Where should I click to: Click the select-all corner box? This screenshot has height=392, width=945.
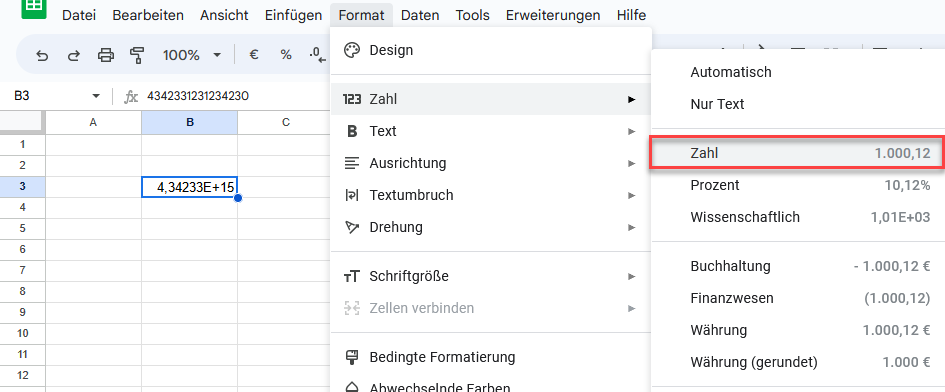(22, 122)
